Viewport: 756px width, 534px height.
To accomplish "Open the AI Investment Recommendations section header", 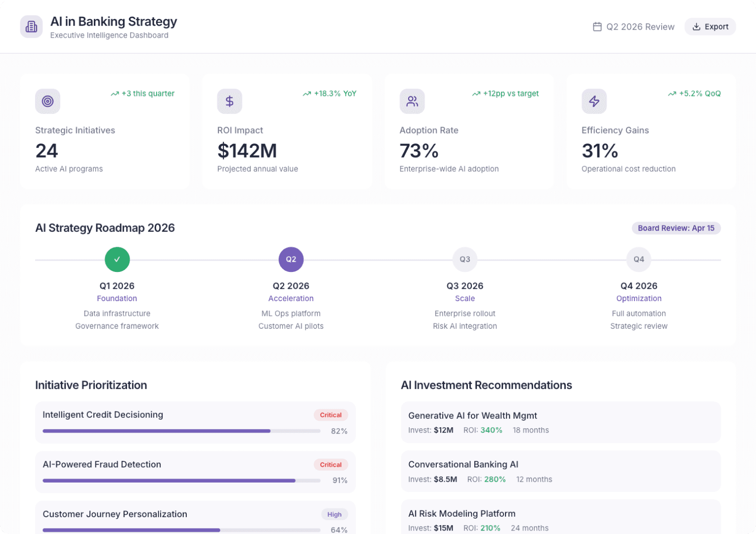I will [x=487, y=385].
